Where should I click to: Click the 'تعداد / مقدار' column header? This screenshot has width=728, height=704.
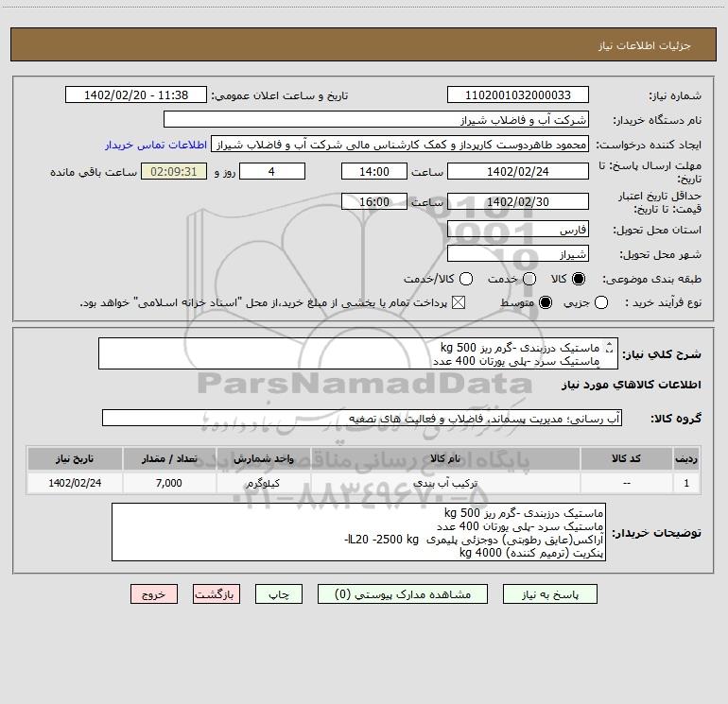pos(169,458)
